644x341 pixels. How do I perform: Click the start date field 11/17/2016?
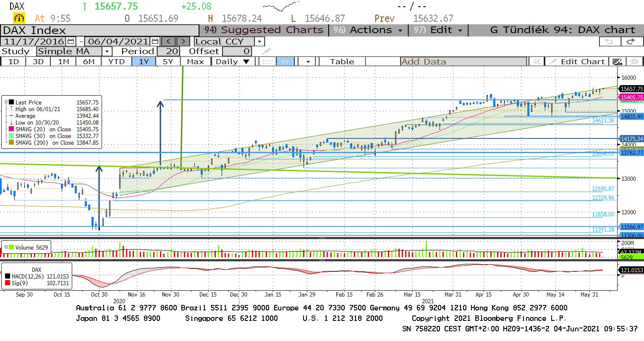tap(34, 42)
